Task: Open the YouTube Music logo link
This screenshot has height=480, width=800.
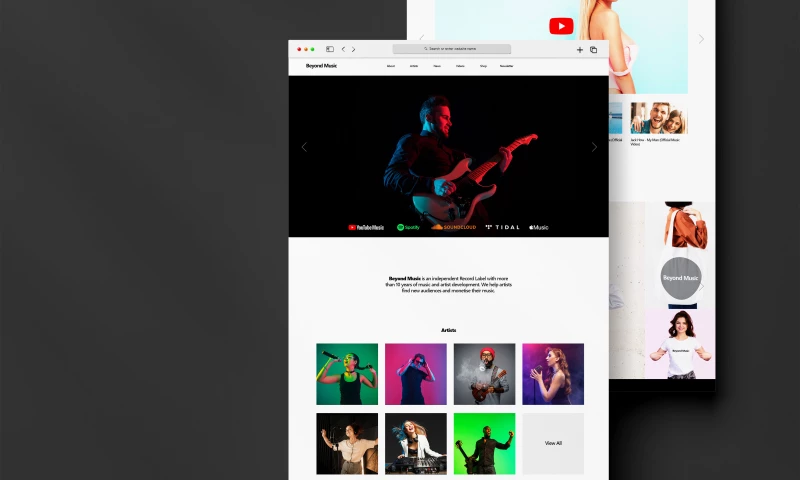Action: (366, 228)
